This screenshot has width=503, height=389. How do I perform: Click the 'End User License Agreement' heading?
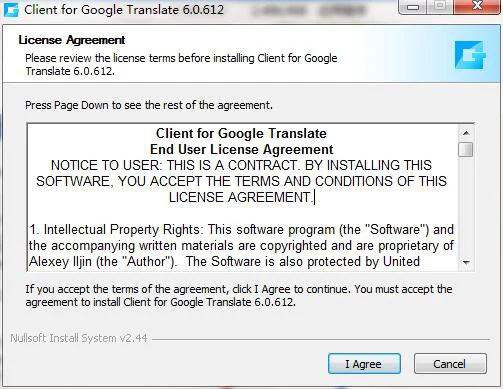click(x=241, y=149)
